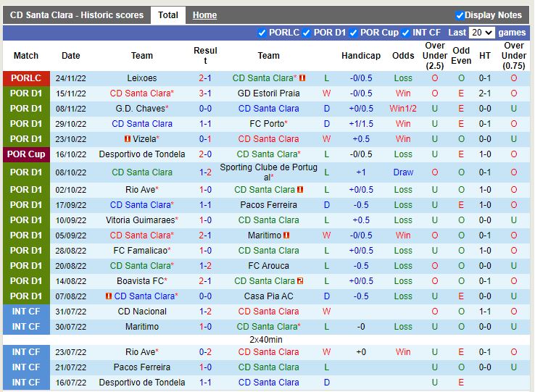Screen dimensions: 535x392
Task: Click the red card icon beside Vizela
Action: click(128, 139)
